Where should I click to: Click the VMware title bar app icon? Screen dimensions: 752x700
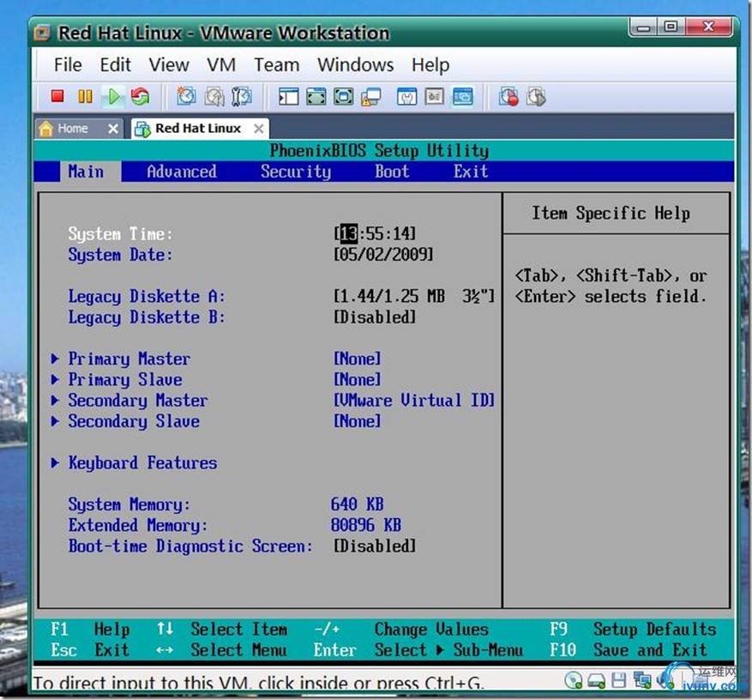[42, 33]
